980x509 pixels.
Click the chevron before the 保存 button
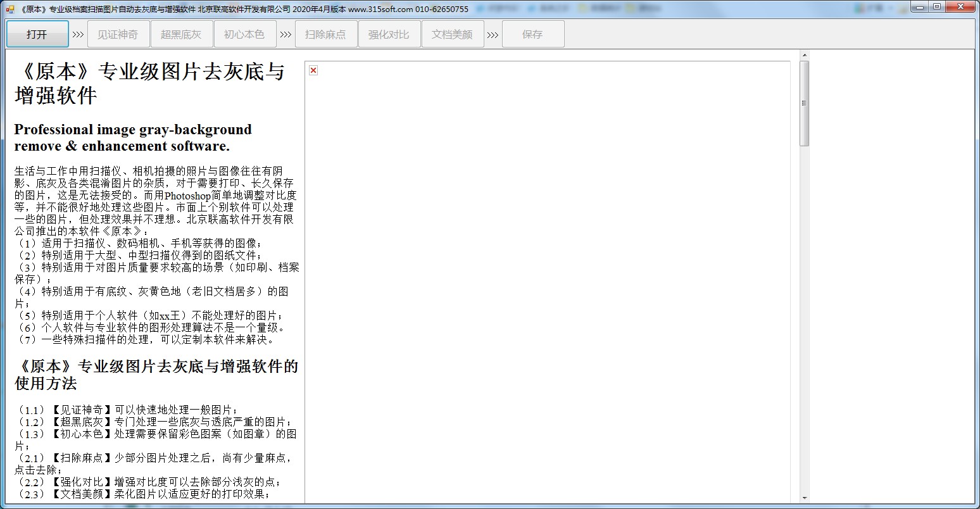(493, 34)
